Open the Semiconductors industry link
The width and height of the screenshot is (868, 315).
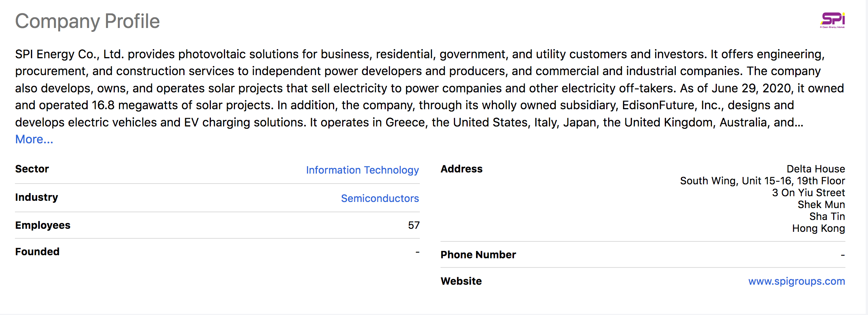(380, 198)
